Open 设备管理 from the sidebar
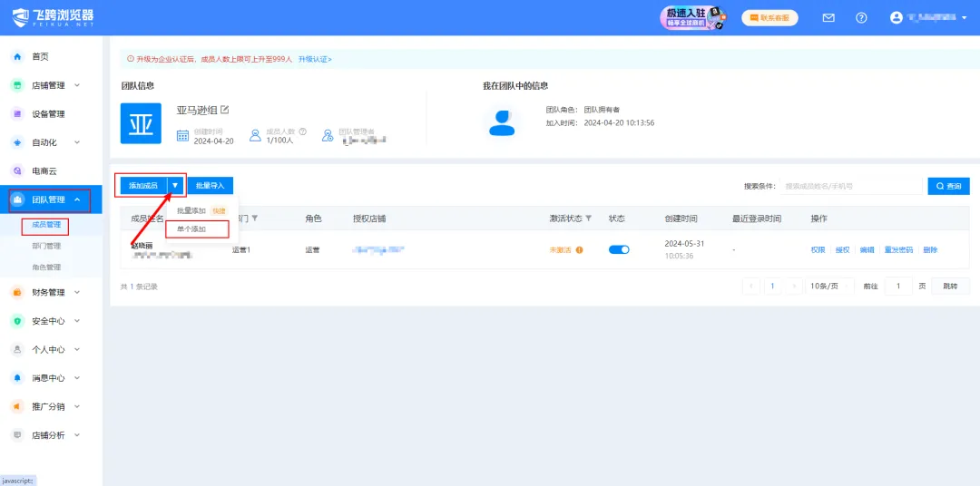Screen dimensions: 980x486 (x=48, y=114)
